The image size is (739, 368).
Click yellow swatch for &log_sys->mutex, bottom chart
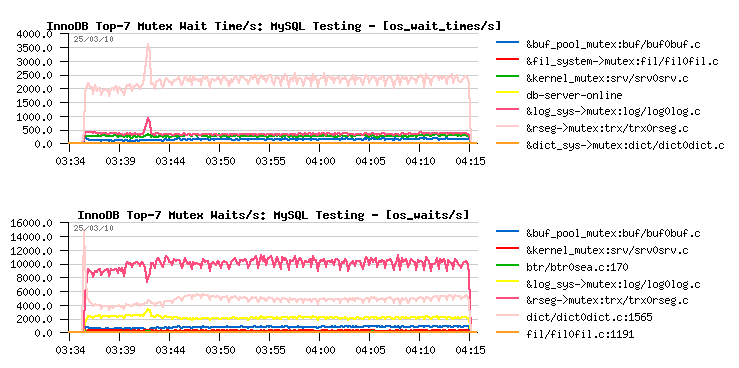pos(507,281)
